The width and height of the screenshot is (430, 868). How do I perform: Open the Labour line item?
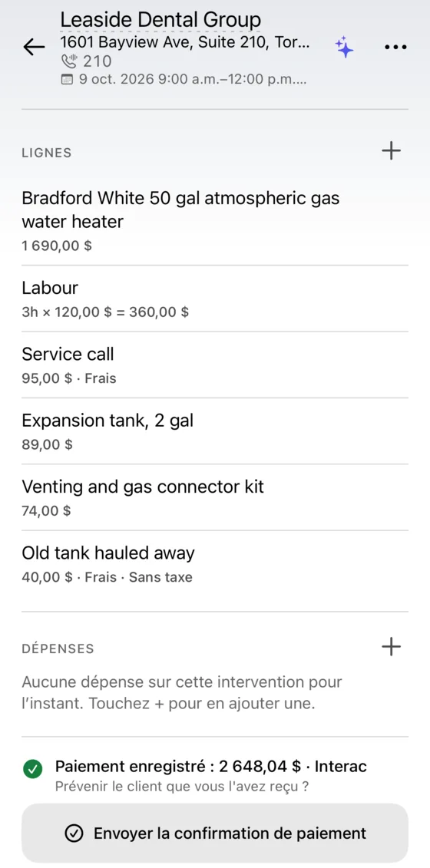(215, 299)
